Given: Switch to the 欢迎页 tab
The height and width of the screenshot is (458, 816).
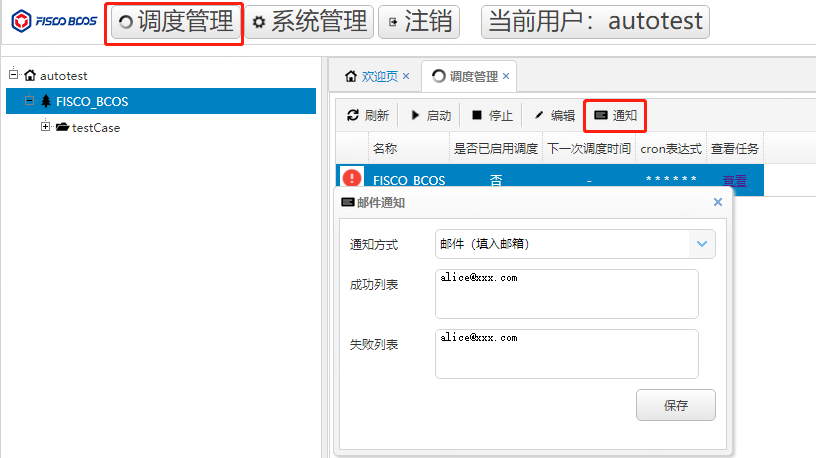Looking at the screenshot, I should click(379, 77).
